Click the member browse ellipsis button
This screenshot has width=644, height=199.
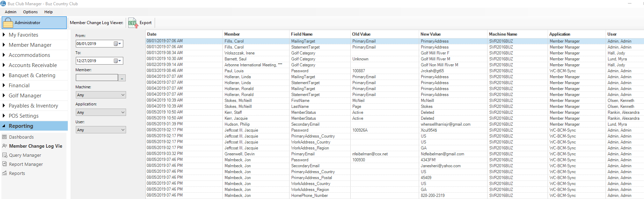coord(122,78)
